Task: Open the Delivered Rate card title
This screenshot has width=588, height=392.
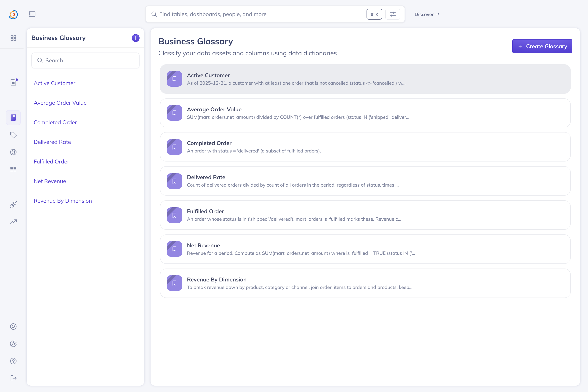Action: pyautogui.click(x=206, y=177)
